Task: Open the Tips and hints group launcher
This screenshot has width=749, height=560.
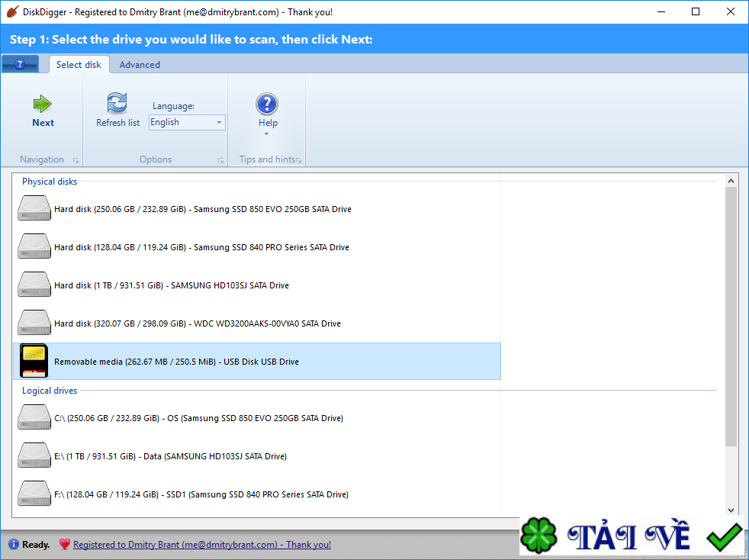Action: (299, 160)
